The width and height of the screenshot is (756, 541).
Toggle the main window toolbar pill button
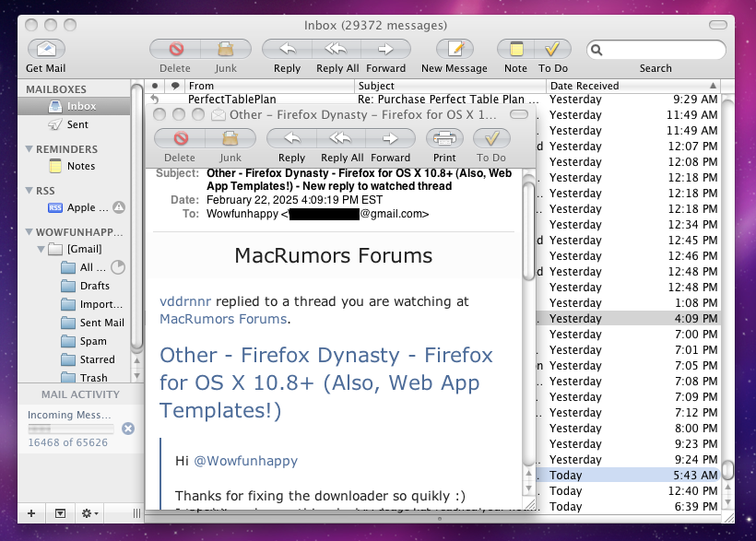718,25
